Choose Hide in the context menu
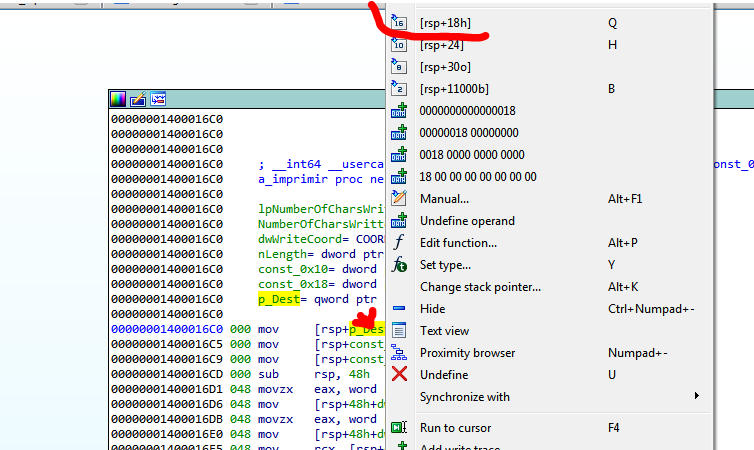This screenshot has height=450, width=754. [432, 309]
